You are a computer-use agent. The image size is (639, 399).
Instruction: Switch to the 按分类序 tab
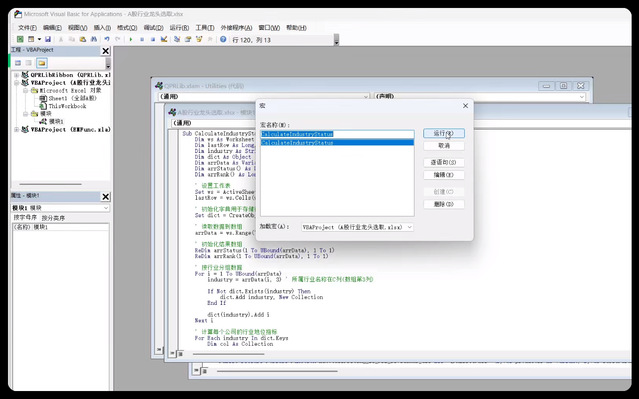pyautogui.click(x=53, y=218)
